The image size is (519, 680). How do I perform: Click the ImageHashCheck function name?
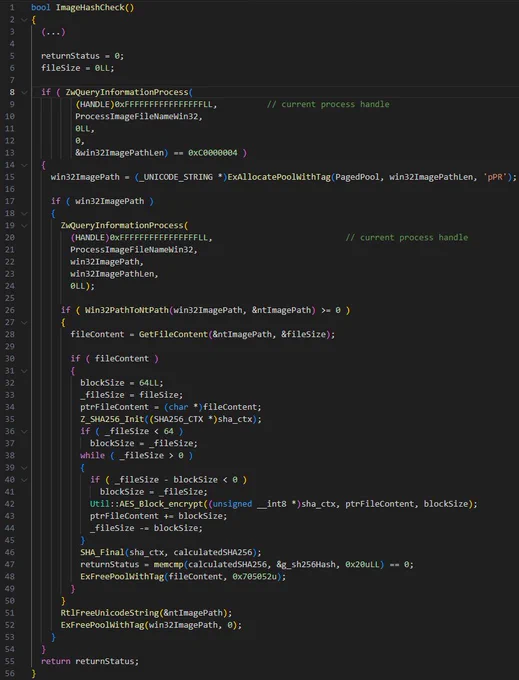pos(90,7)
